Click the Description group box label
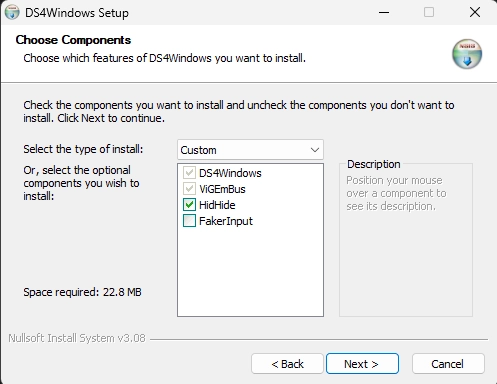Viewport: 497px width, 384px height. 374,164
